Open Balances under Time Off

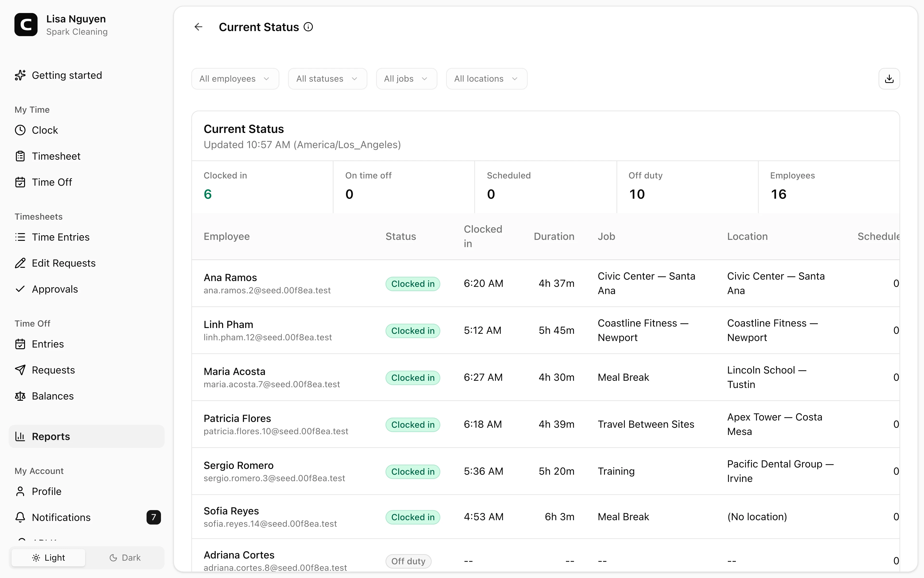(x=87, y=396)
